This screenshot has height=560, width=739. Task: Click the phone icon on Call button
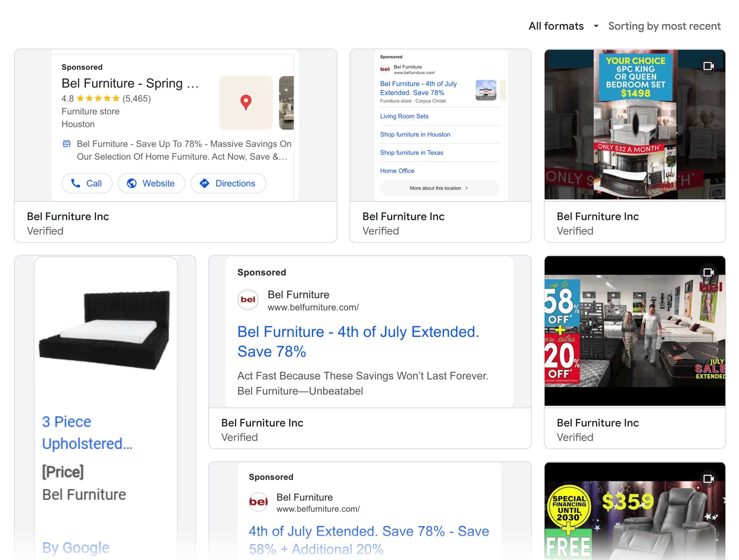(75, 183)
